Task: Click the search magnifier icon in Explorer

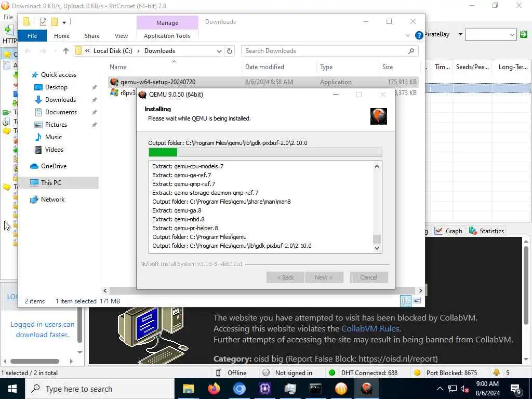Action: click(411, 51)
